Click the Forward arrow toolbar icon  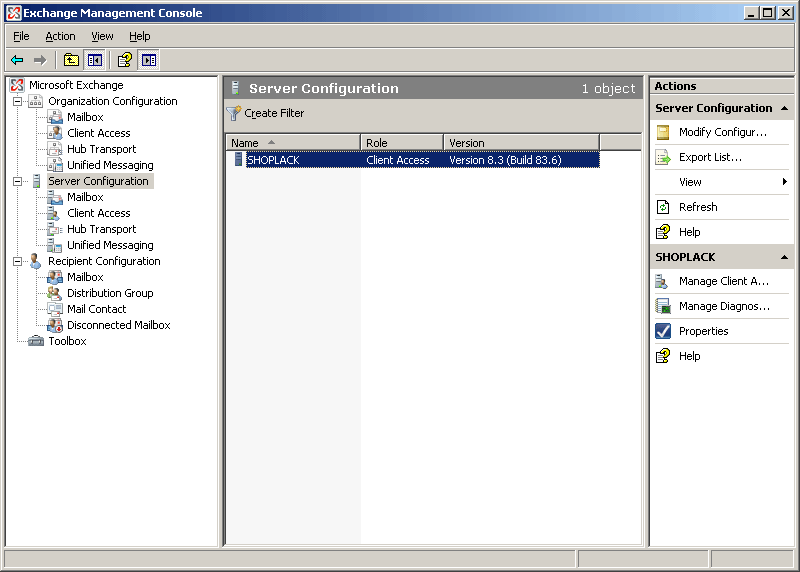(40, 60)
